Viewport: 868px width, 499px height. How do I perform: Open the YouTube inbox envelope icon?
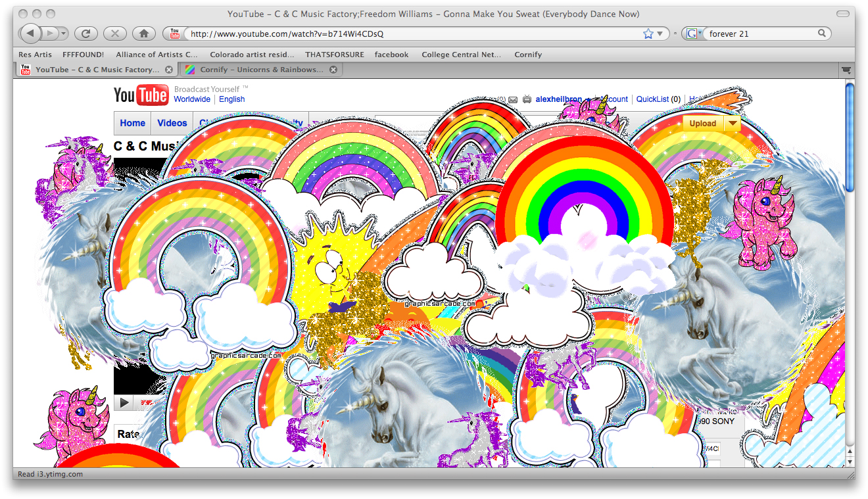click(x=513, y=99)
